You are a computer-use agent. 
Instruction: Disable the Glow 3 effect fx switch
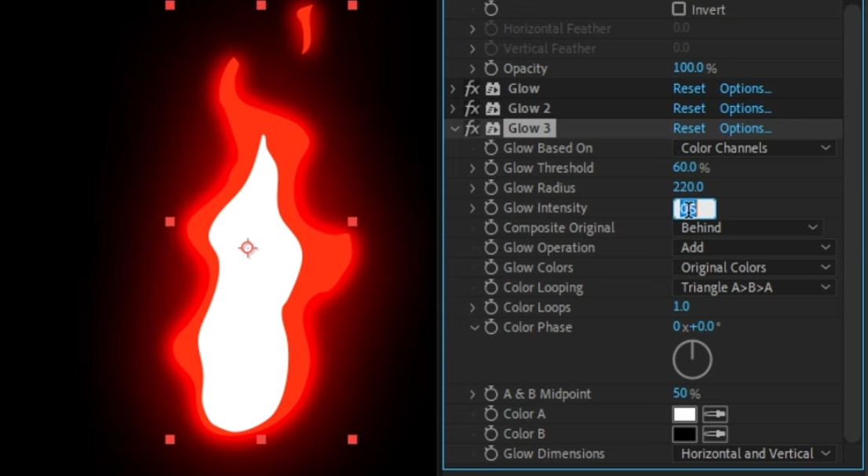pos(472,129)
